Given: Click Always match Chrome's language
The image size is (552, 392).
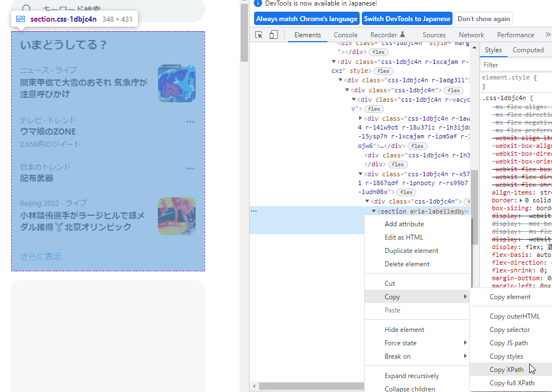Looking at the screenshot, I should coord(307,19).
